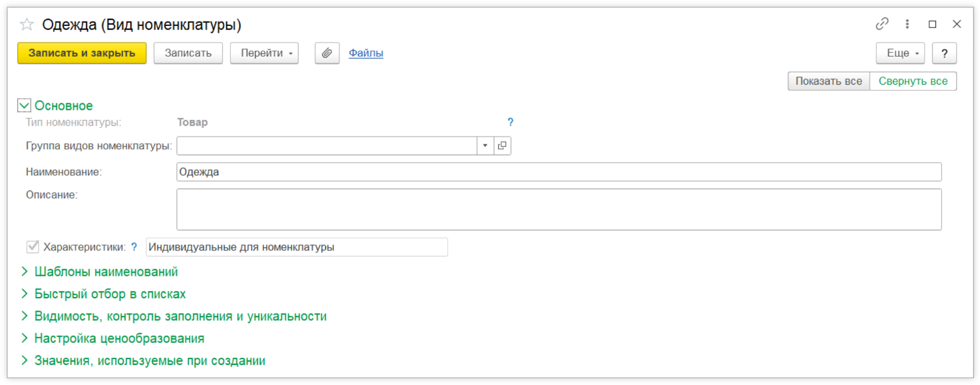Open the Еще menu
This screenshot has width=980, height=385.
coord(900,53)
